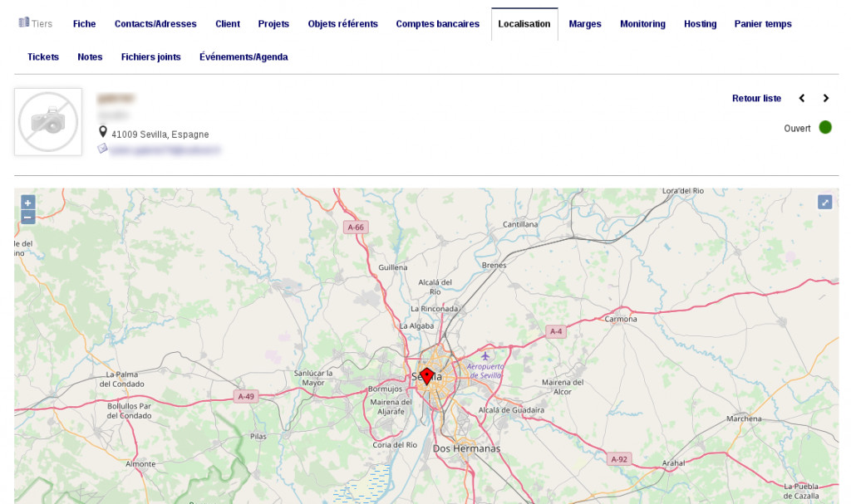The height and width of the screenshot is (504, 851).
Task: Click the A-4 road badge on the map
Action: [x=556, y=331]
